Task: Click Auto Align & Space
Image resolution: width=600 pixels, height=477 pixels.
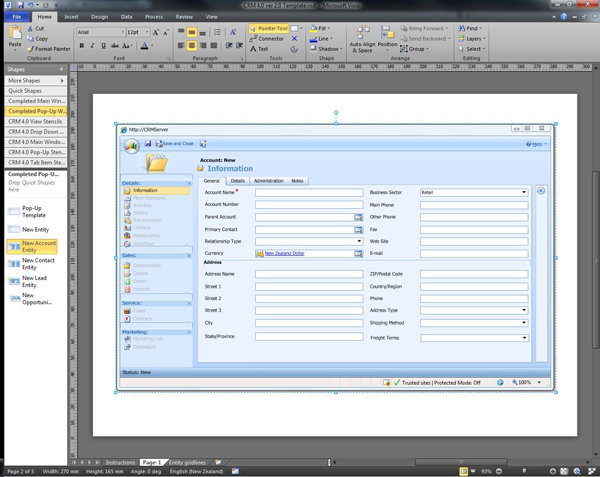Action: 362,40
